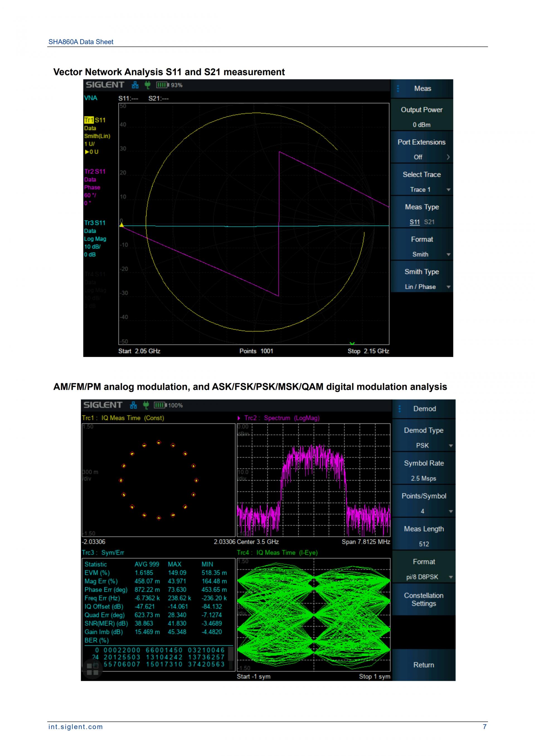This screenshot has height=756, width=535.
Task: Click the 93% battery indicator icon
Action: click(x=162, y=85)
